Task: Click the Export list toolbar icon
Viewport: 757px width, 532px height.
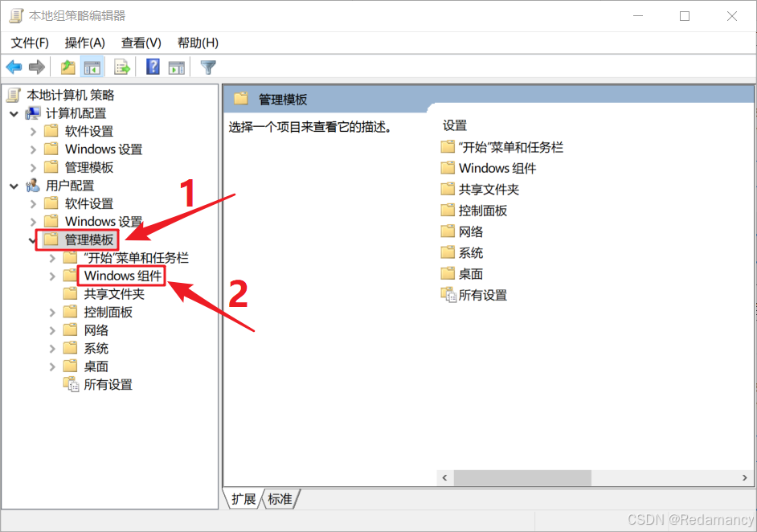Action: tap(122, 68)
